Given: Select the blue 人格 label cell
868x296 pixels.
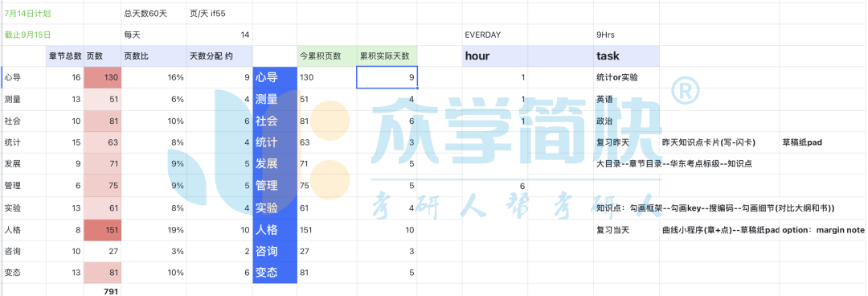Looking at the screenshot, I should 275,229.
